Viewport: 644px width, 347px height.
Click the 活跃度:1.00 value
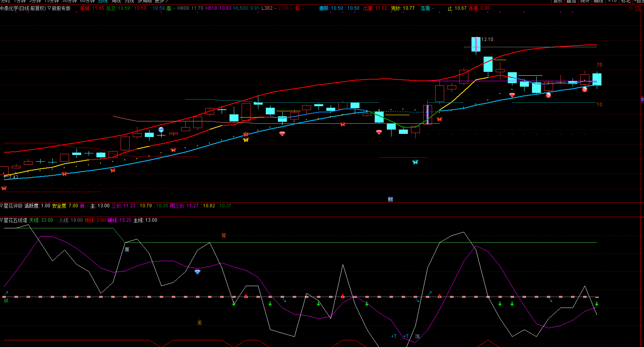37,206
